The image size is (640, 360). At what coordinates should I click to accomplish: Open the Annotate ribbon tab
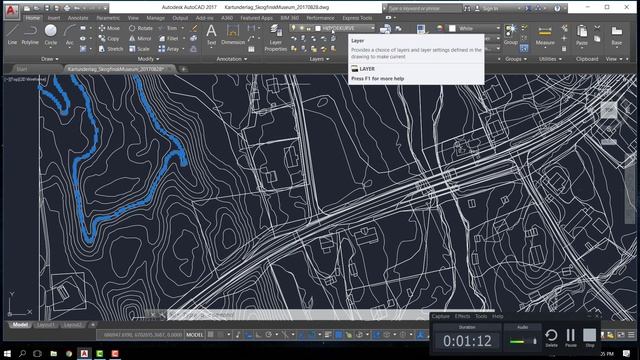(78, 18)
